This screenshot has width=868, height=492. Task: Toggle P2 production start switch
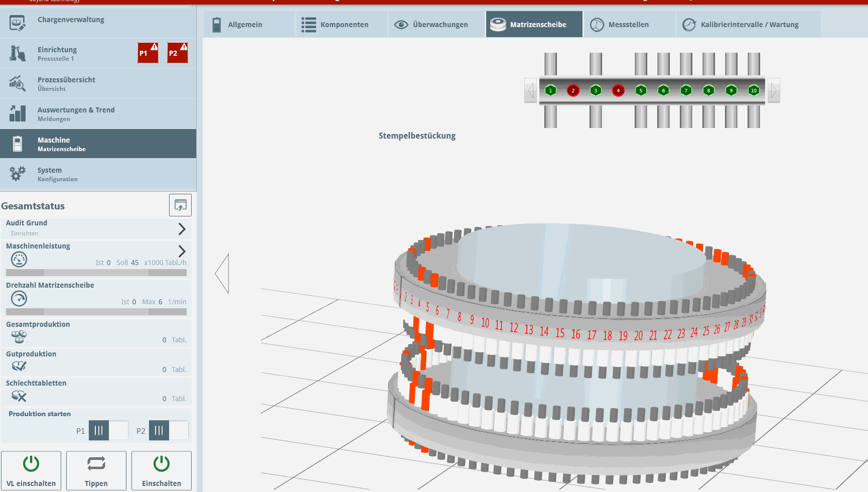[x=169, y=430]
